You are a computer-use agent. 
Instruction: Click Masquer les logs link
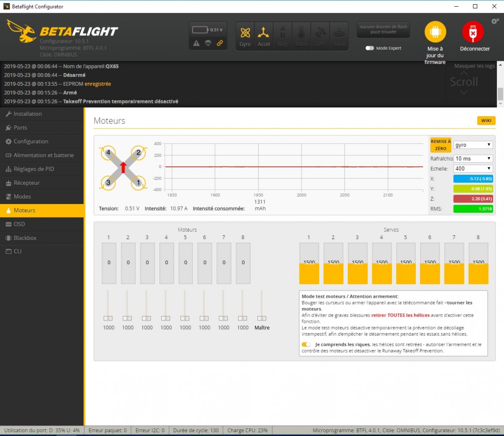474,66
